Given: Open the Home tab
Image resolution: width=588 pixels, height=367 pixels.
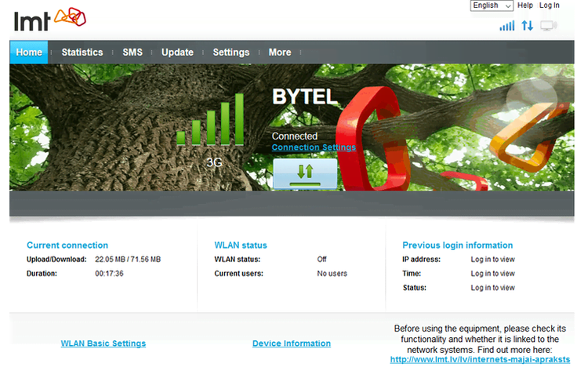Looking at the screenshot, I should tap(29, 53).
